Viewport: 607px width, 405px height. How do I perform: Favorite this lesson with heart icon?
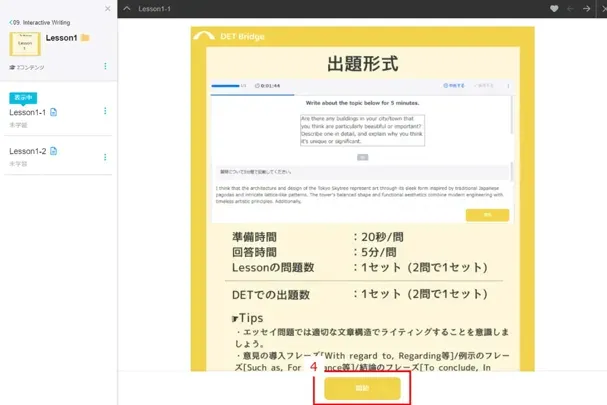(x=554, y=9)
